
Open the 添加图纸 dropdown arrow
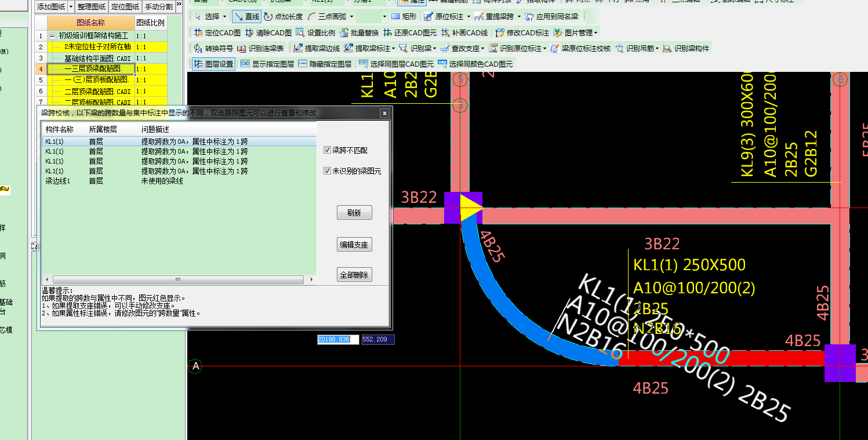coord(71,7)
